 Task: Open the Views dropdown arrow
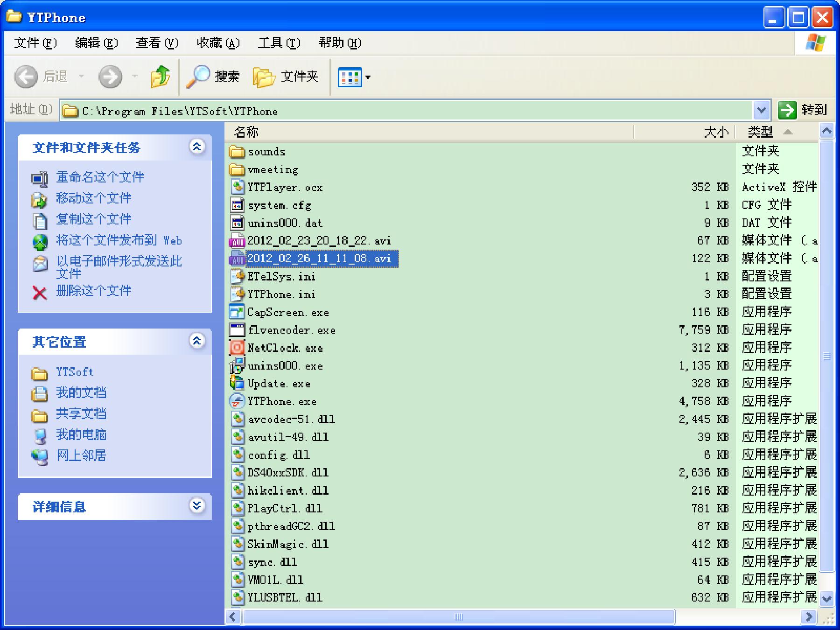(368, 77)
